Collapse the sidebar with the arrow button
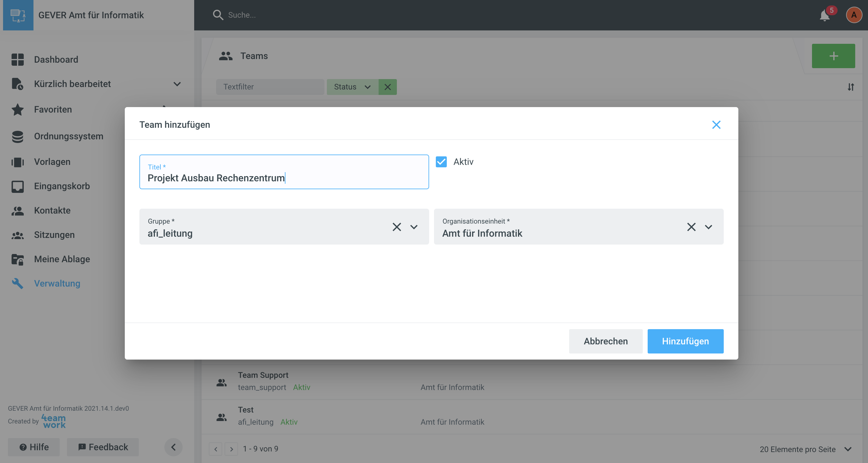The width and height of the screenshot is (868, 463). coord(173,447)
